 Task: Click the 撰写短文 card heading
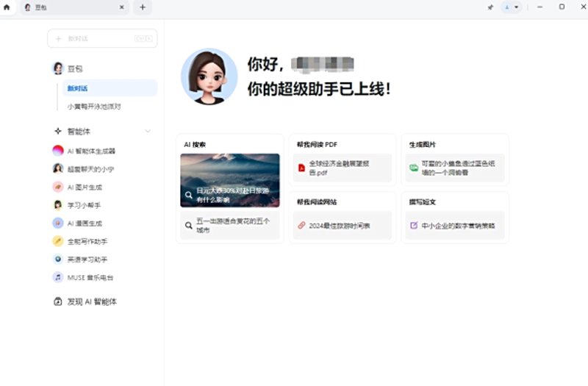pos(422,201)
